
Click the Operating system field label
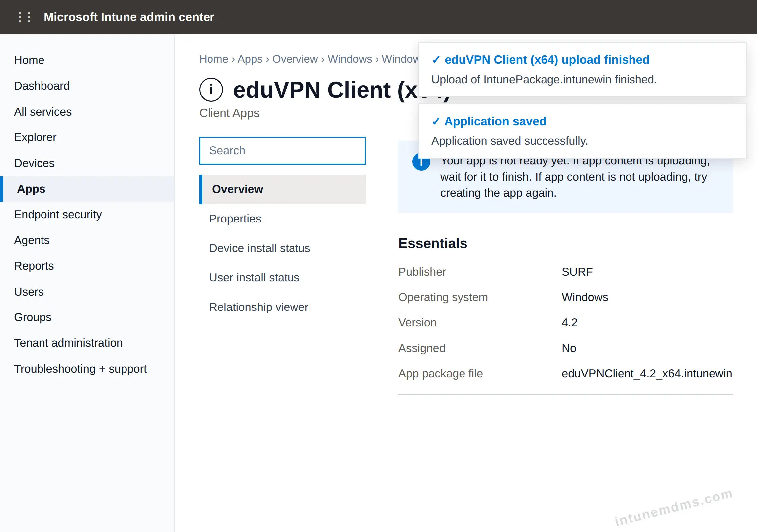tap(443, 297)
